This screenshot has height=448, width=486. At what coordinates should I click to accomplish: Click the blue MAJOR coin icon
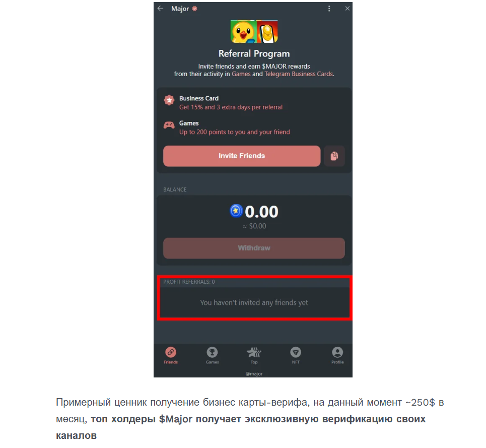236,211
